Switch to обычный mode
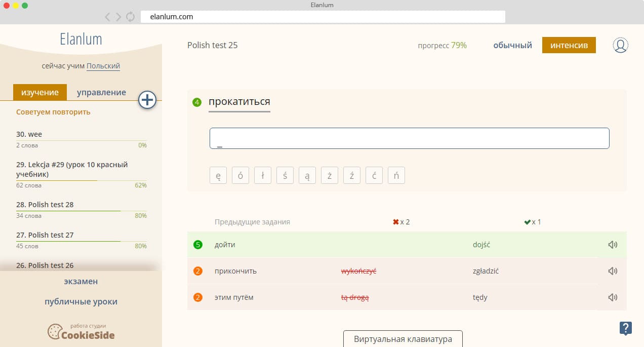Image resolution: width=644 pixels, height=347 pixels. [512, 45]
